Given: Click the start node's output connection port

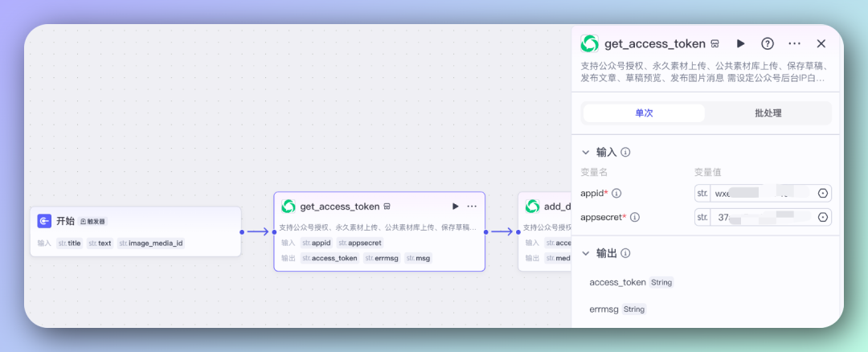Looking at the screenshot, I should [242, 232].
